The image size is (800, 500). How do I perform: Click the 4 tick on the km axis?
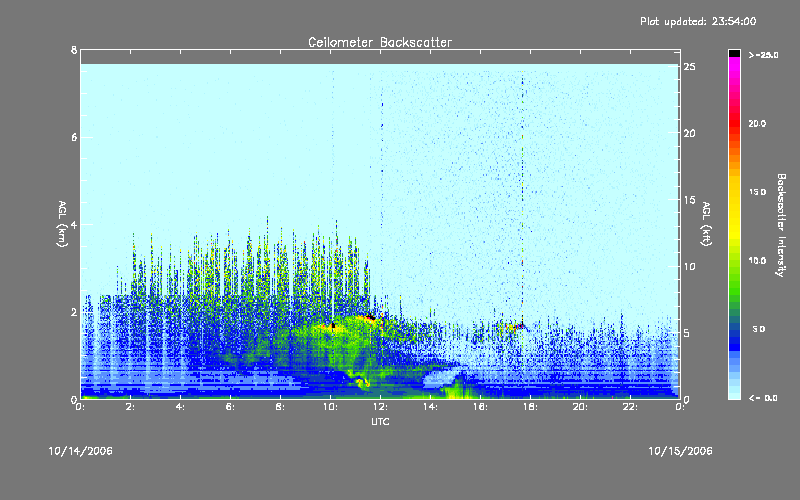pos(74,224)
